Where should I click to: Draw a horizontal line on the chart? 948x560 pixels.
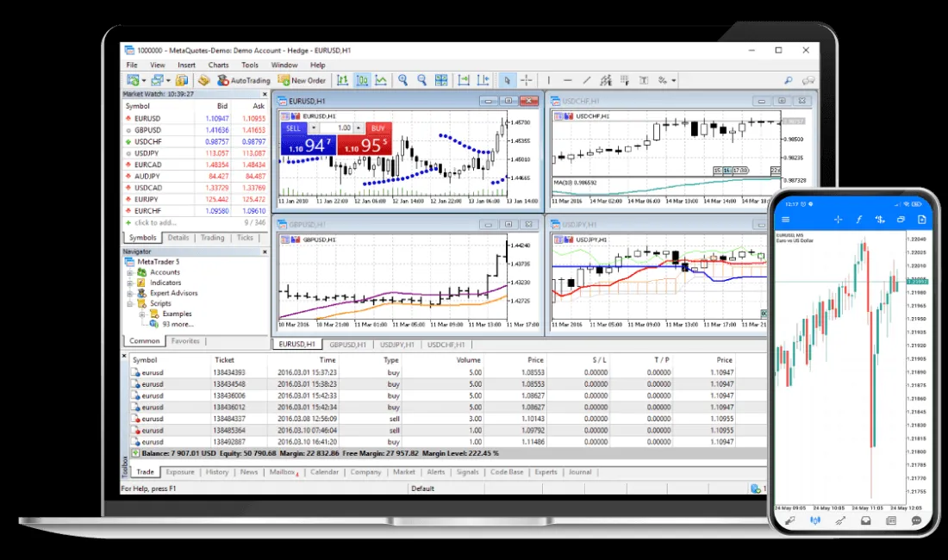tap(567, 81)
